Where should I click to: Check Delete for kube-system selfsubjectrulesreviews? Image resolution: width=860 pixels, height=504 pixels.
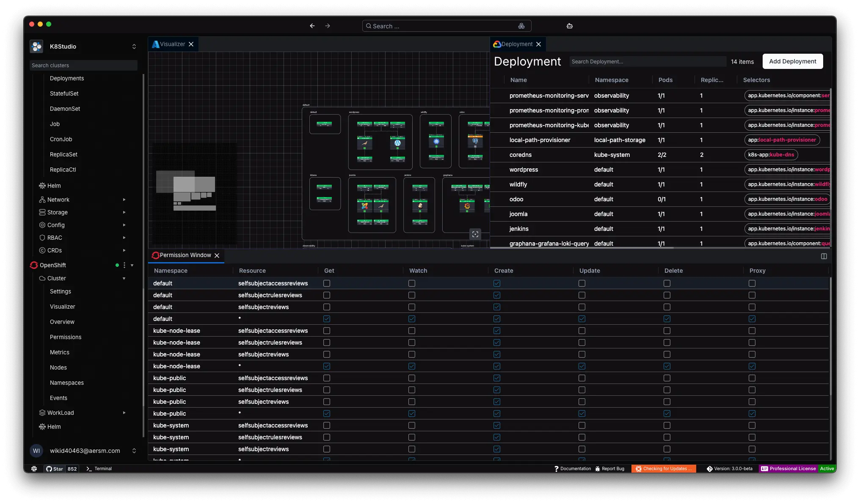click(x=667, y=437)
